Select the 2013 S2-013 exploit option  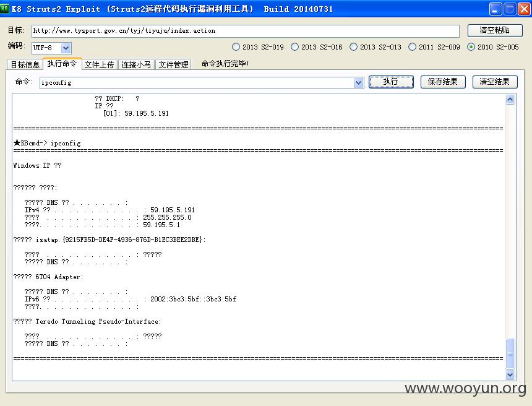point(375,47)
